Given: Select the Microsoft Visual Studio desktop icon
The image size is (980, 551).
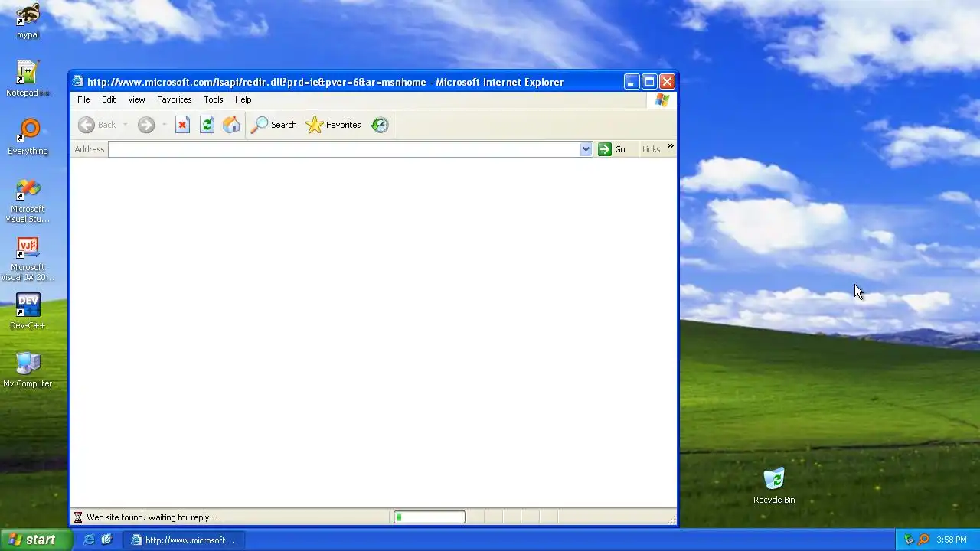Looking at the screenshot, I should (28, 201).
